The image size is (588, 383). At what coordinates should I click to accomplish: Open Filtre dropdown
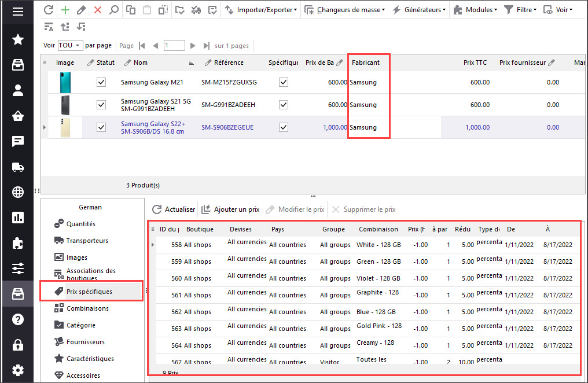520,10
